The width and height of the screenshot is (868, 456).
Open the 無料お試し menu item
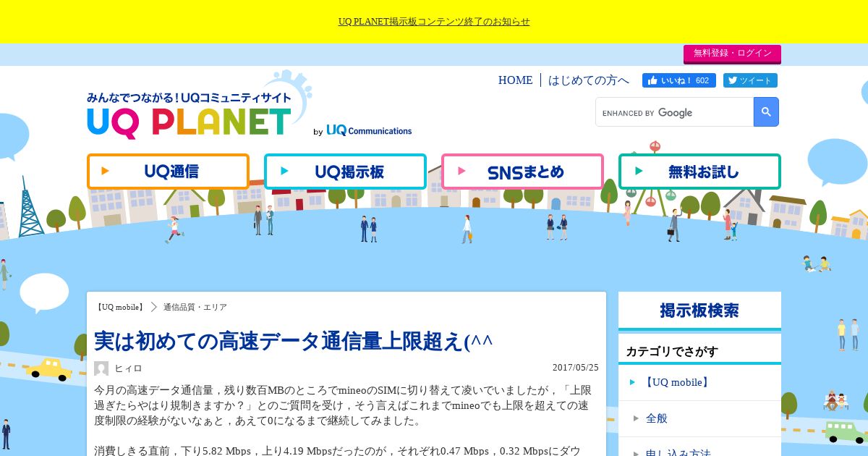tap(699, 172)
